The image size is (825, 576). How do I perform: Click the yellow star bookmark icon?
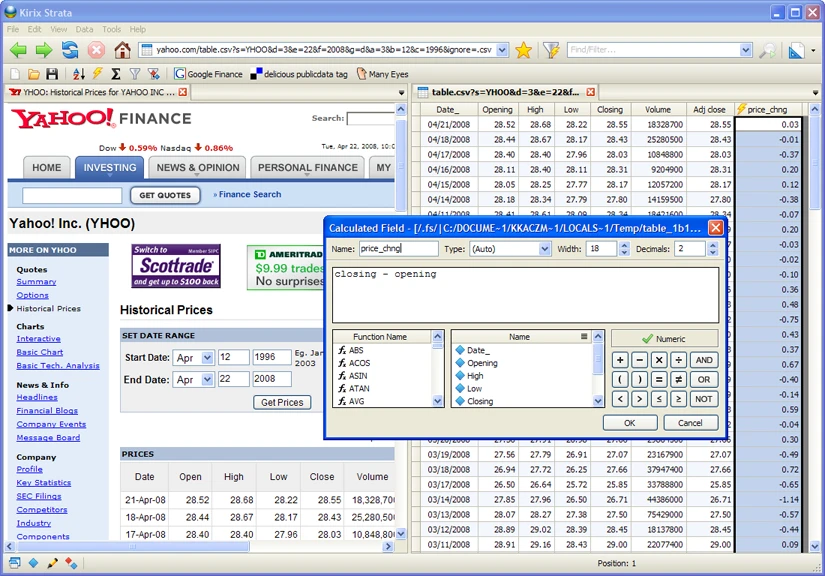[523, 50]
